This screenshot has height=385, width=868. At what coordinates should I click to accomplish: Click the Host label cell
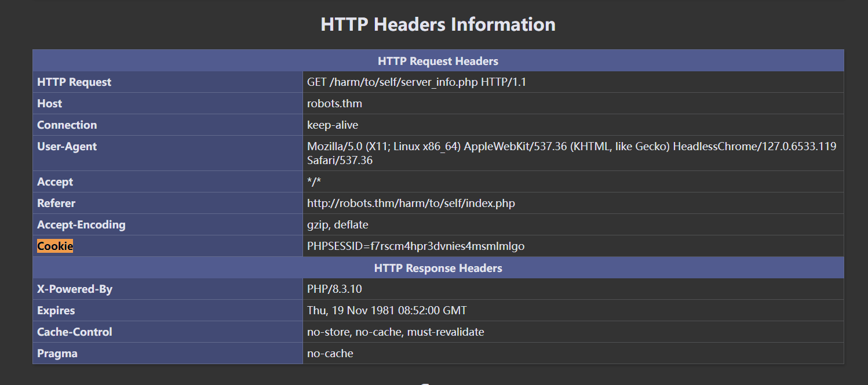[168, 103]
